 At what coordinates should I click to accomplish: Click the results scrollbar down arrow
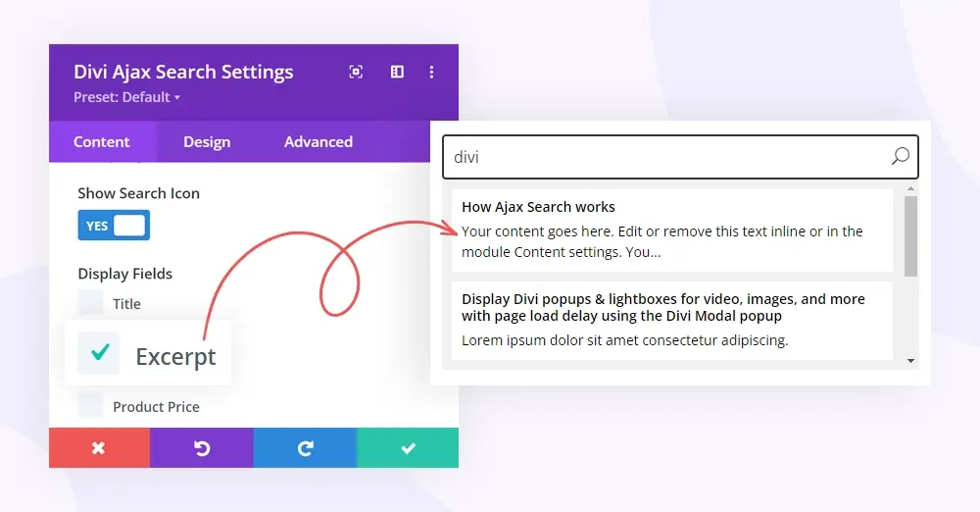click(x=910, y=361)
